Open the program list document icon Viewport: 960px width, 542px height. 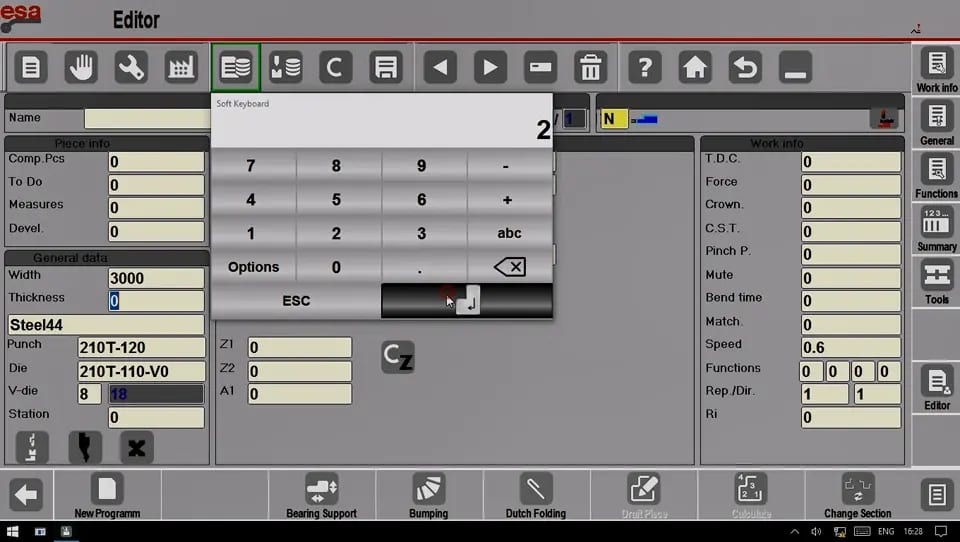[31, 67]
